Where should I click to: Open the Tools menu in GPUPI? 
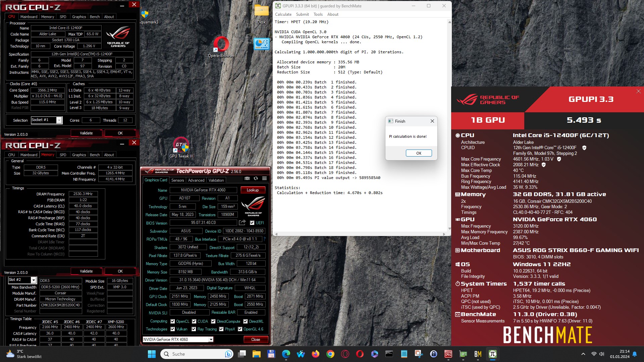[x=318, y=14]
